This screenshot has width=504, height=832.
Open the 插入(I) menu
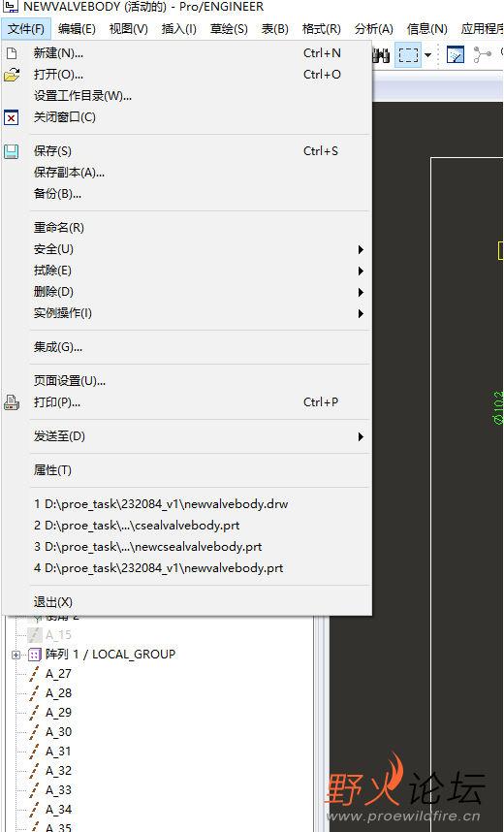tap(179, 29)
